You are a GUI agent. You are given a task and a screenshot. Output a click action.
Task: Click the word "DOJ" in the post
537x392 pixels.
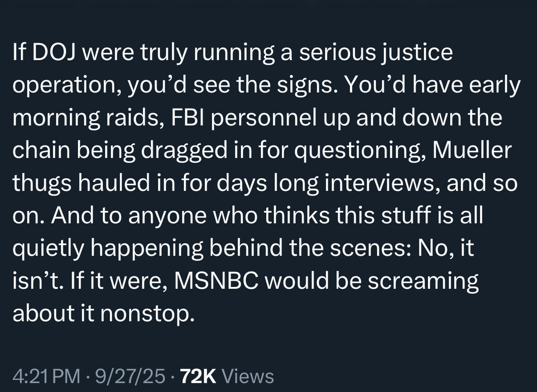click(53, 53)
